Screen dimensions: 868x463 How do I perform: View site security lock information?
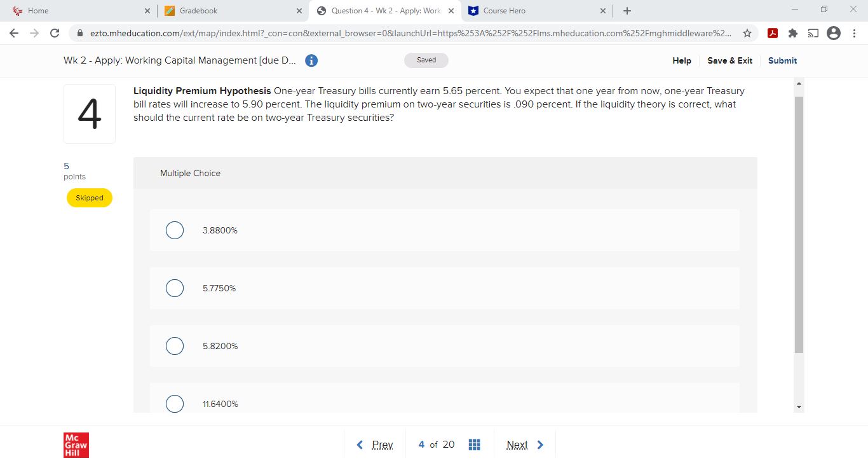point(81,33)
